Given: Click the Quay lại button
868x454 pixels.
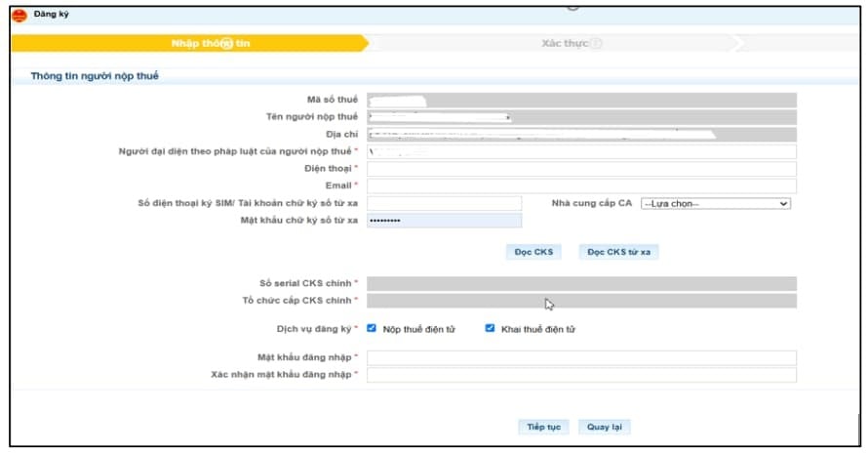Looking at the screenshot, I should tap(605, 427).
